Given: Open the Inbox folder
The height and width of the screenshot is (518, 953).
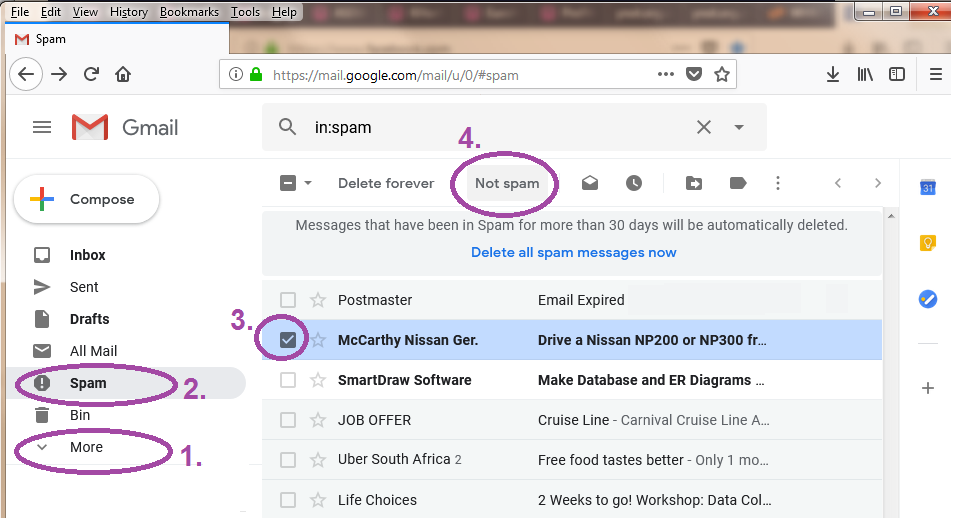Looking at the screenshot, I should click(88, 255).
